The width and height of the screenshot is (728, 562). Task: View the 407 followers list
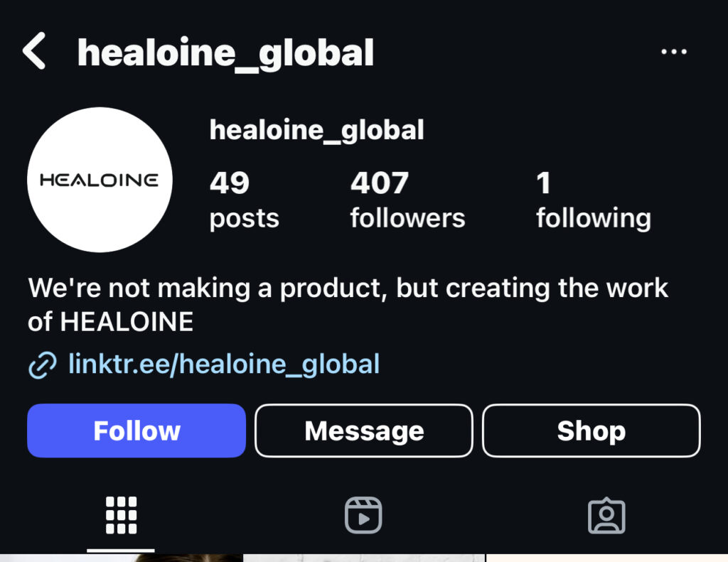[x=407, y=200]
